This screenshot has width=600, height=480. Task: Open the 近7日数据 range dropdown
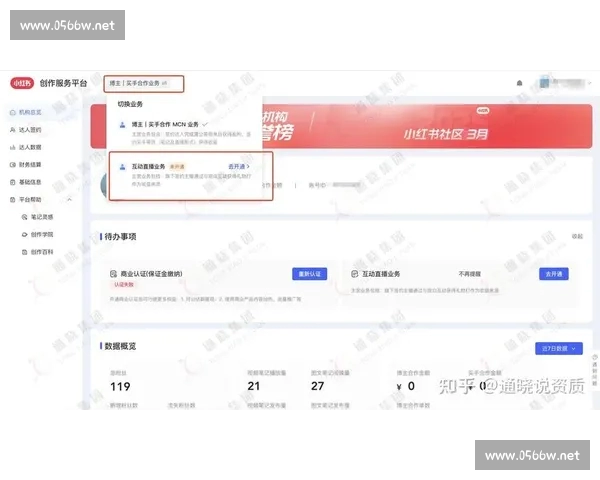(559, 348)
